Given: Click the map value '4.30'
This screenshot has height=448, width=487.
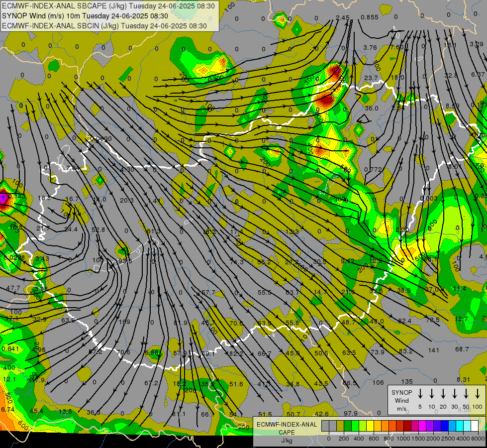Looking at the screenshot, I should point(127,169).
